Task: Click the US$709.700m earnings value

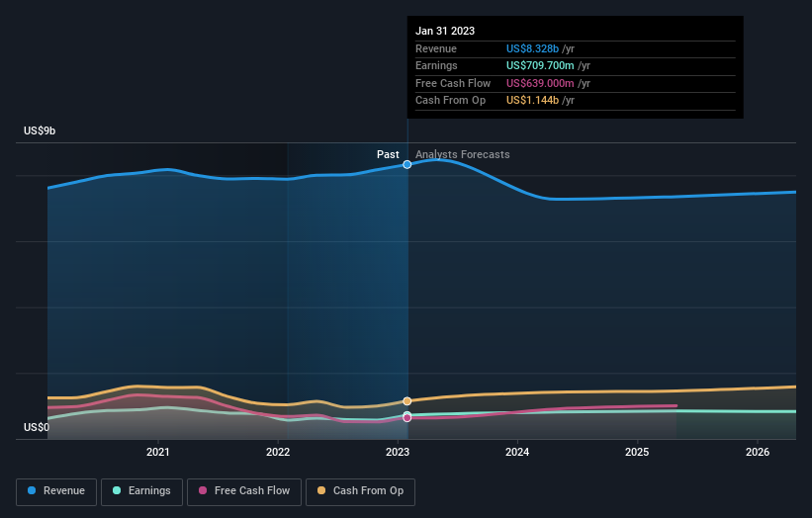Action: pos(540,65)
